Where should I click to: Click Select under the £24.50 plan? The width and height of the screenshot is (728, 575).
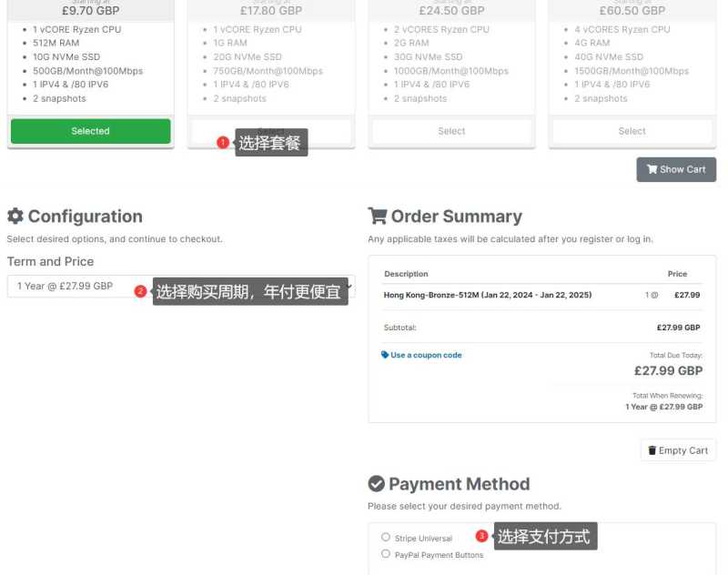coord(451,131)
